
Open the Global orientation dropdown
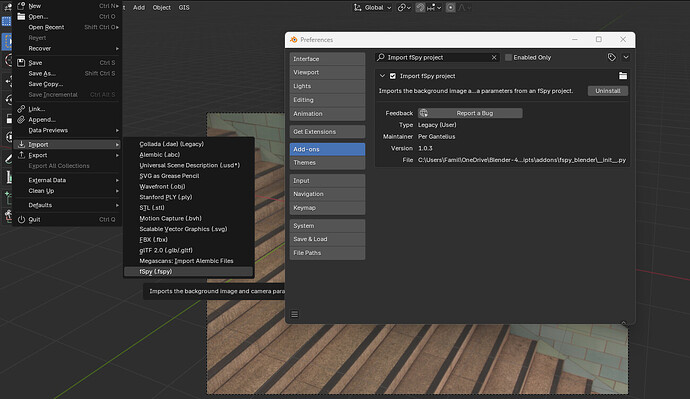point(373,7)
